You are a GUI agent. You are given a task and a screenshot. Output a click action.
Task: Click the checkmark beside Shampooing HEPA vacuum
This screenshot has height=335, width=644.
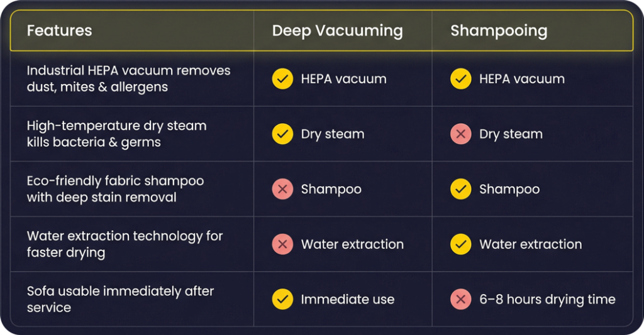coord(461,79)
